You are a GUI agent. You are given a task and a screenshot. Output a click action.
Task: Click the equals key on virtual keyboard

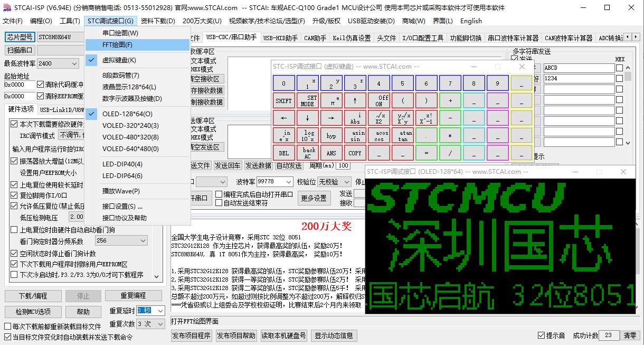coord(426,153)
